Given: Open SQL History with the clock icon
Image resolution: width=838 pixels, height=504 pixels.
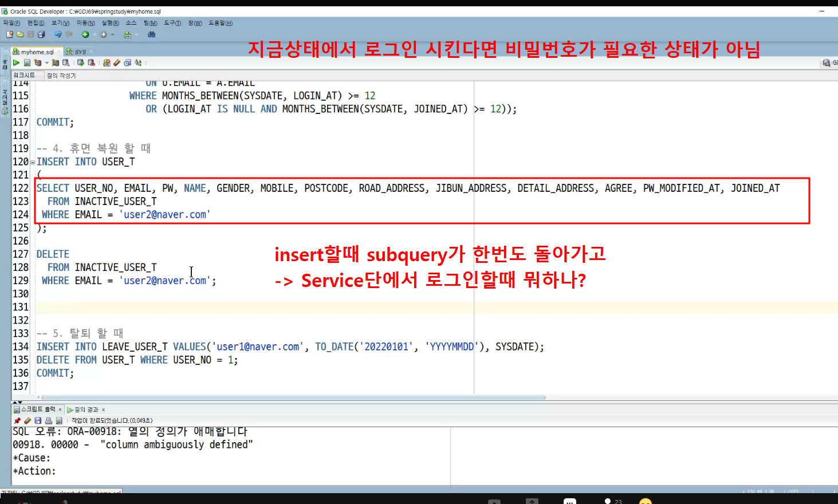Looking at the screenshot, I should click(x=127, y=62).
